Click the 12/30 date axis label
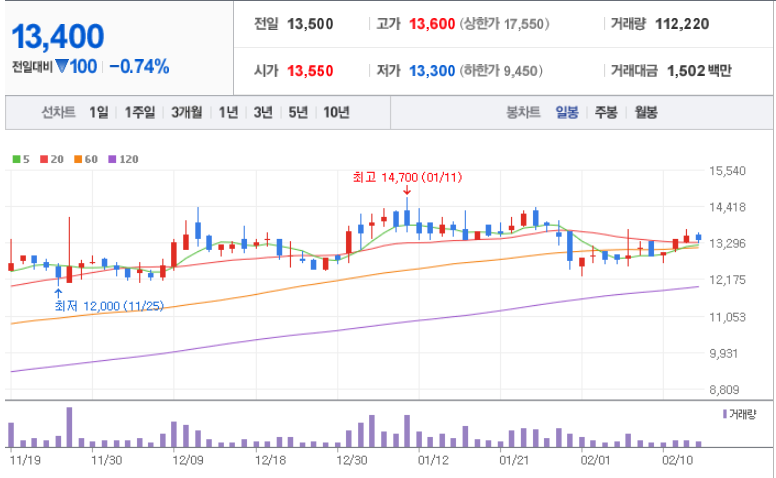This screenshot has height=478, width=776. pyautogui.click(x=352, y=460)
